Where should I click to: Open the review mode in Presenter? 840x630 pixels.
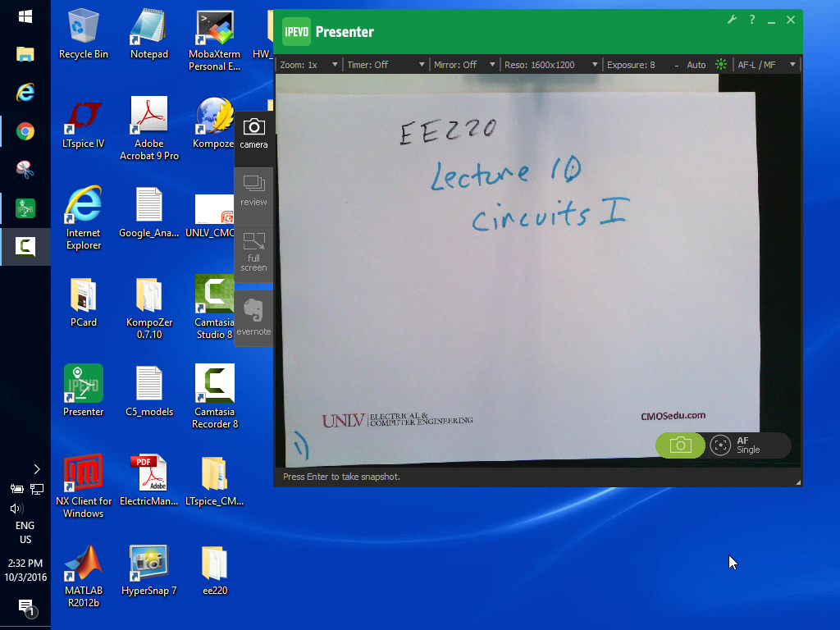tap(253, 191)
